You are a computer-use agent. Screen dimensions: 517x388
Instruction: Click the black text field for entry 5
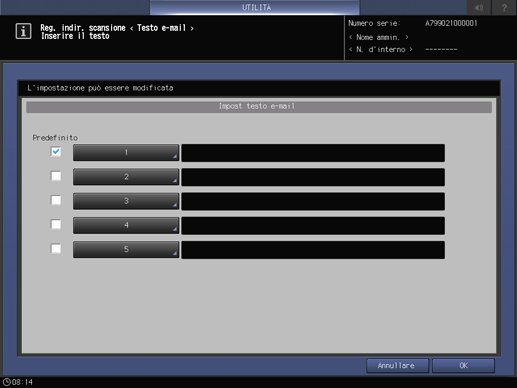313,250
